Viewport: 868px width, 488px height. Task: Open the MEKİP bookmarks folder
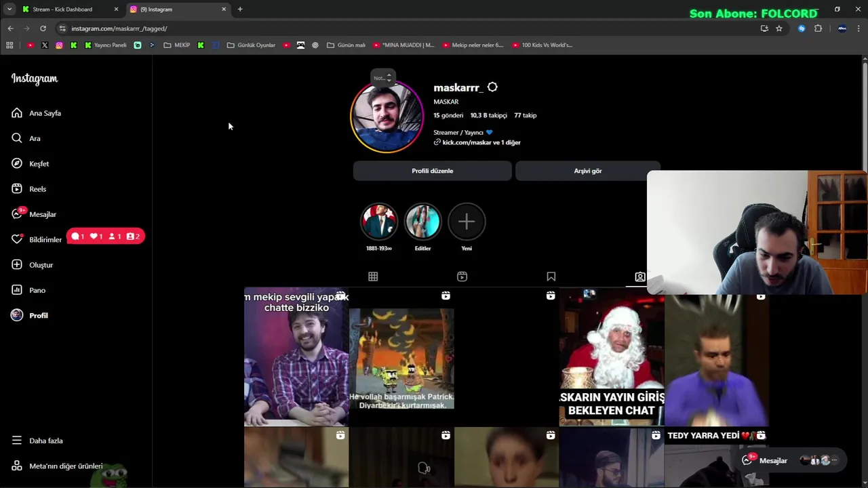click(x=177, y=45)
